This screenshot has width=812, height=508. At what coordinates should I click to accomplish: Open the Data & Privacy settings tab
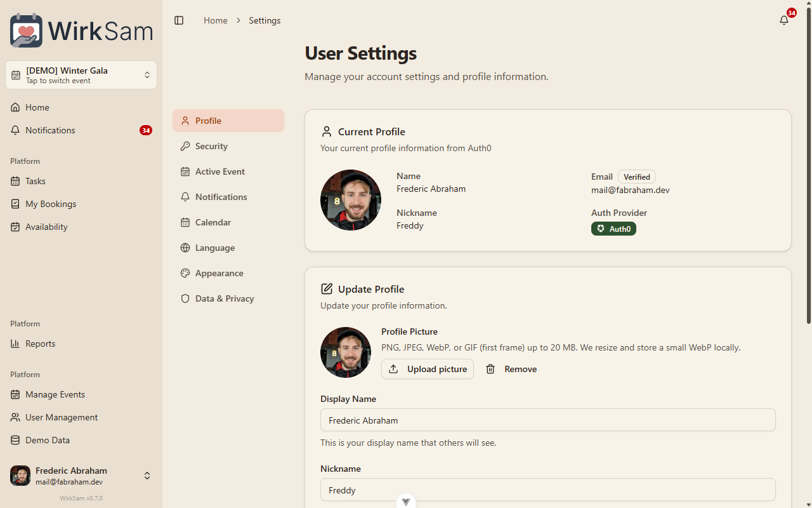(228, 298)
